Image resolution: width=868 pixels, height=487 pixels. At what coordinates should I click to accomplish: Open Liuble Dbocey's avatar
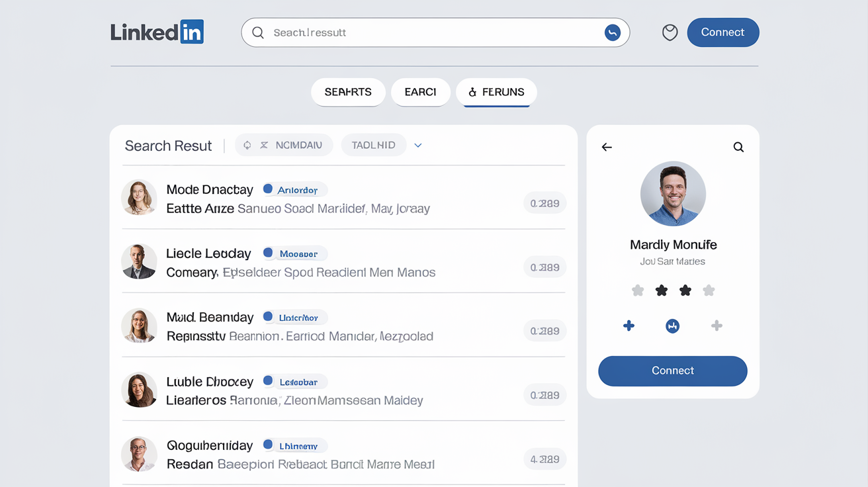coord(139,389)
